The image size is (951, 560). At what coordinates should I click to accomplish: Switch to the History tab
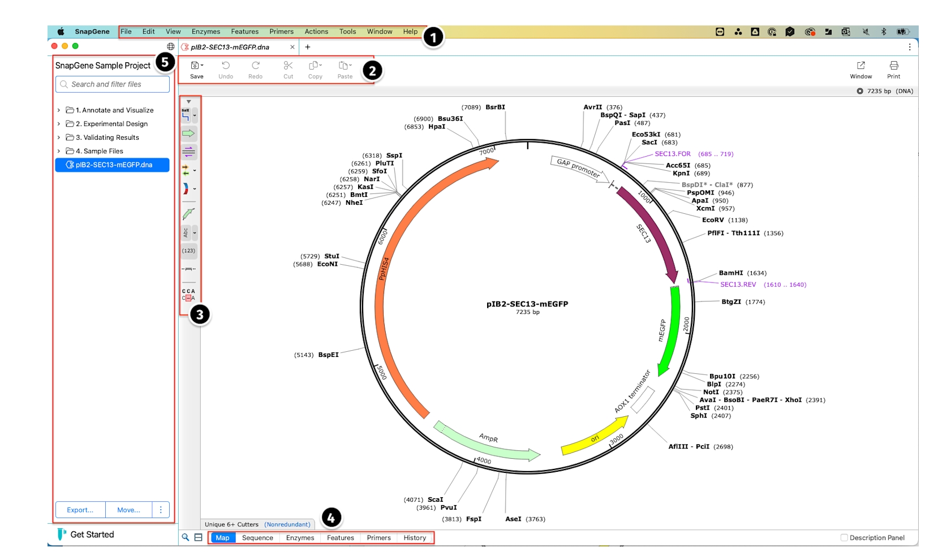415,538
